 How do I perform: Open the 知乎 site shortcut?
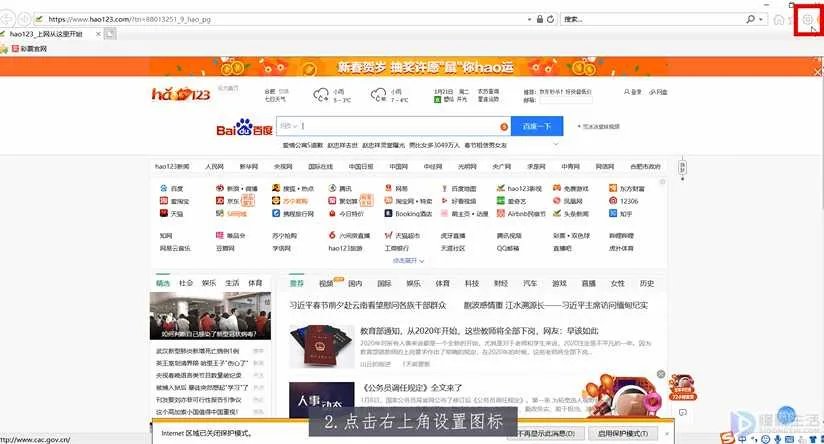[621, 213]
